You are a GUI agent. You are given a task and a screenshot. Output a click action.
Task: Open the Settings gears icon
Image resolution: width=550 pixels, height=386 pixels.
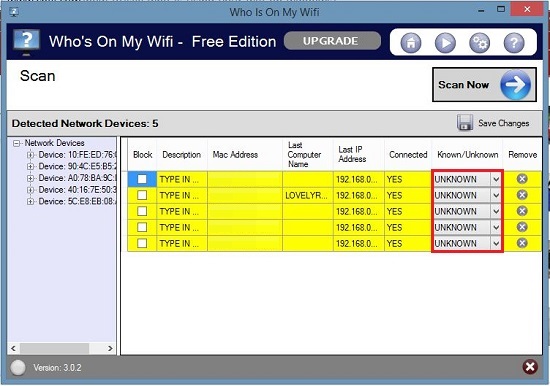[479, 43]
